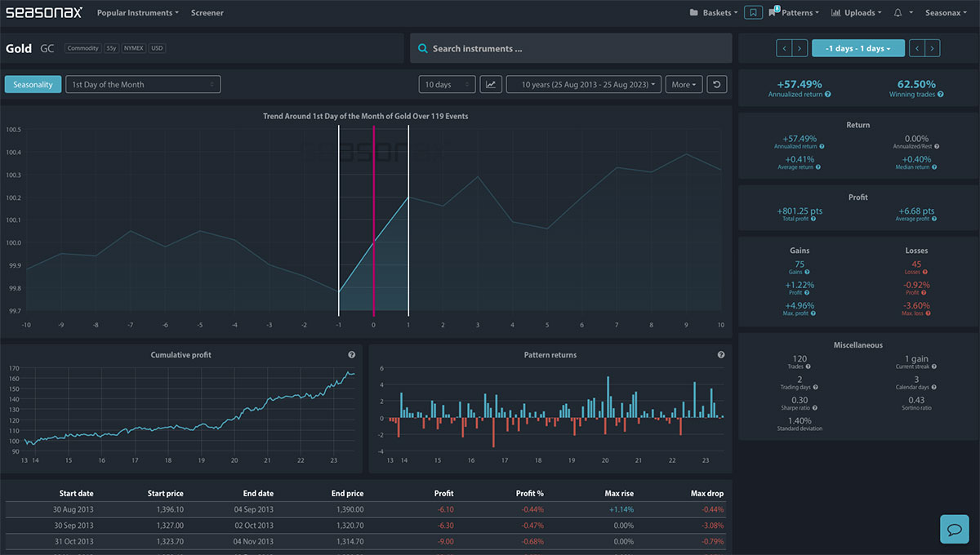Click the Pattern returns help icon
Image resolution: width=980 pixels, height=555 pixels.
721,355
